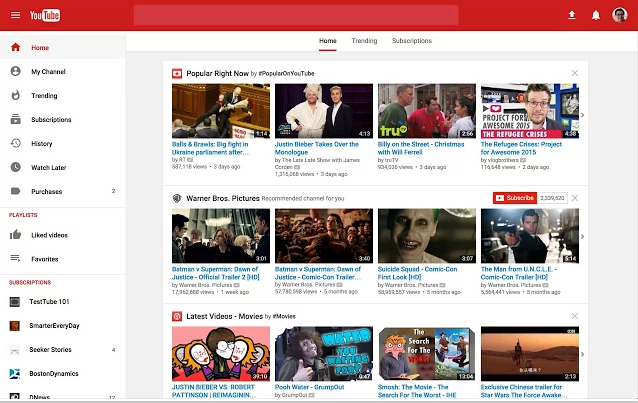Open Liked videos playlist
Image resolution: width=638 pixels, height=403 pixels.
coord(50,235)
